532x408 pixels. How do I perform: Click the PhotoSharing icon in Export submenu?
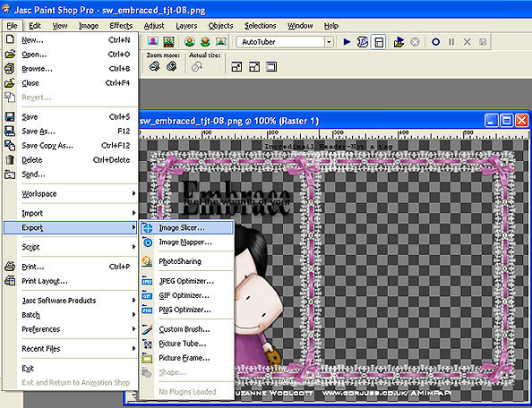pos(147,261)
